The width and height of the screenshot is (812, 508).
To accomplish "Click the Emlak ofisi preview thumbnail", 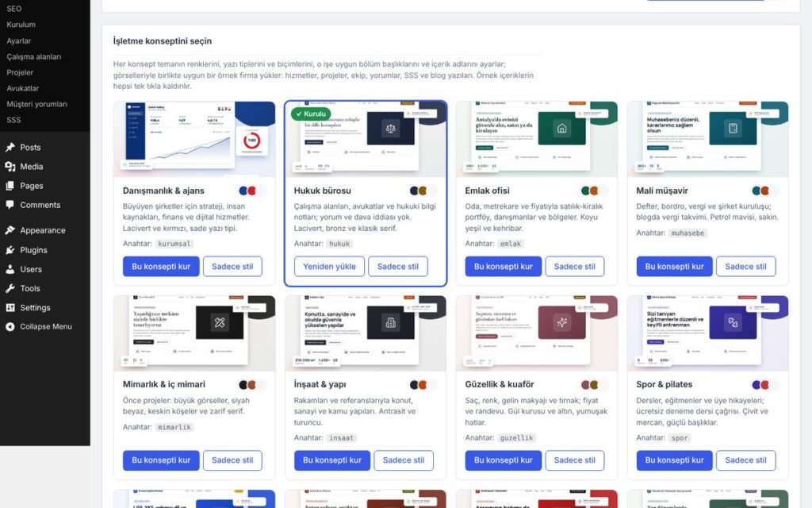I will (537, 139).
